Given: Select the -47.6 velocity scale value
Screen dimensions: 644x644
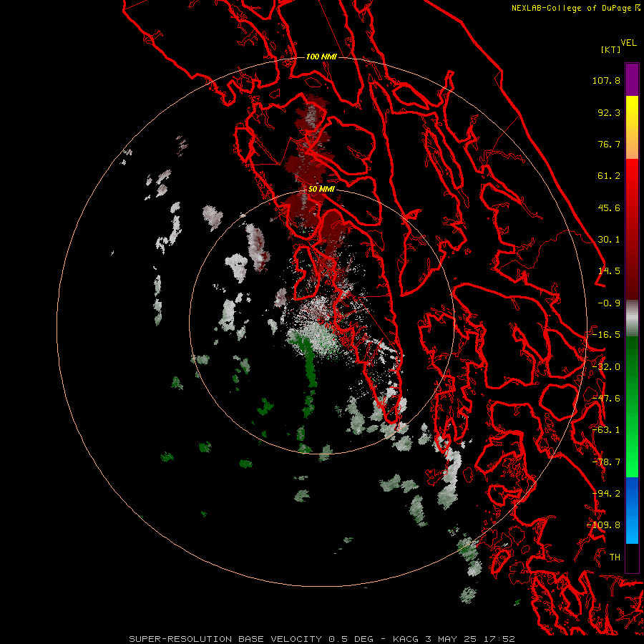Looking at the screenshot, I should click(606, 399).
